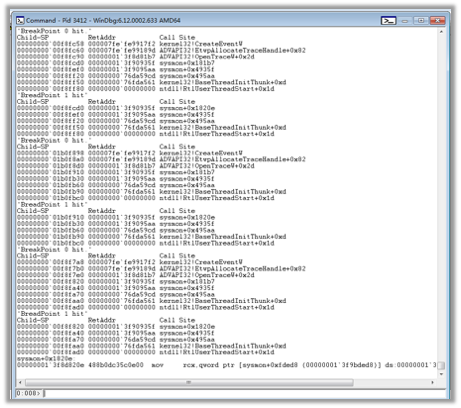Click the horizontal scrollbar left arrow
Screen dimensions: 461x408
click(20, 382)
